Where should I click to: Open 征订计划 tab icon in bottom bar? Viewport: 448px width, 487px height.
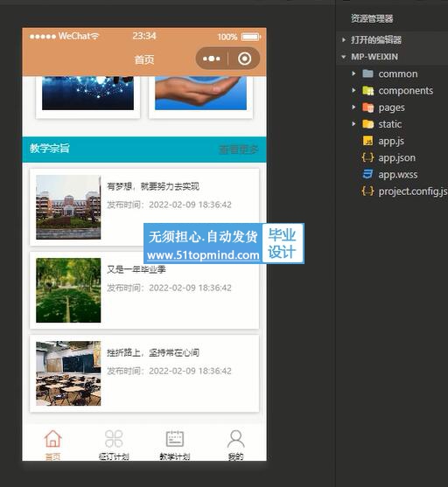[114, 439]
